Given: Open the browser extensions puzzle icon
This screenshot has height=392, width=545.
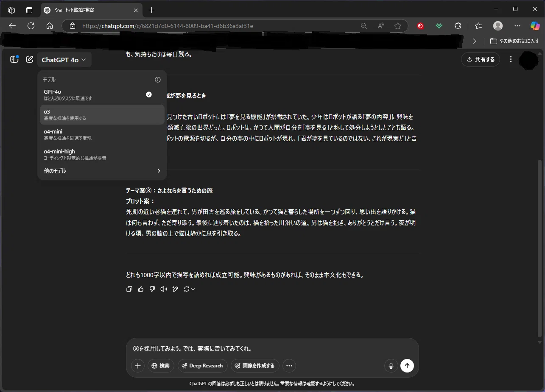Looking at the screenshot, I should (458, 26).
